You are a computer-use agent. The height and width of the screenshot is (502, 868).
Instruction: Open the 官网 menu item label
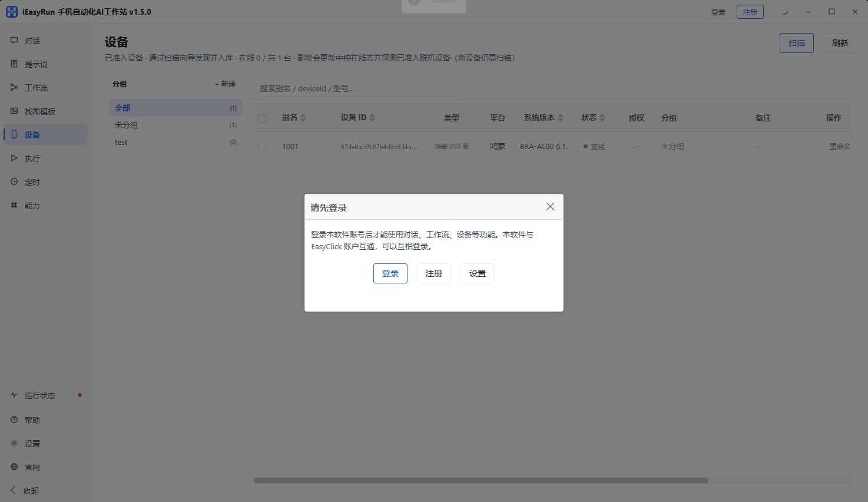pos(32,467)
